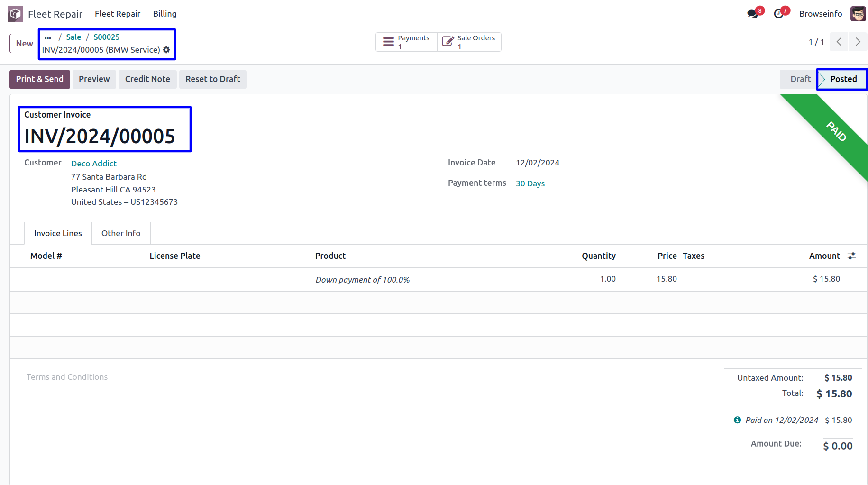The height and width of the screenshot is (485, 868).
Task: Open the Fleet Repair menu
Action: [117, 14]
